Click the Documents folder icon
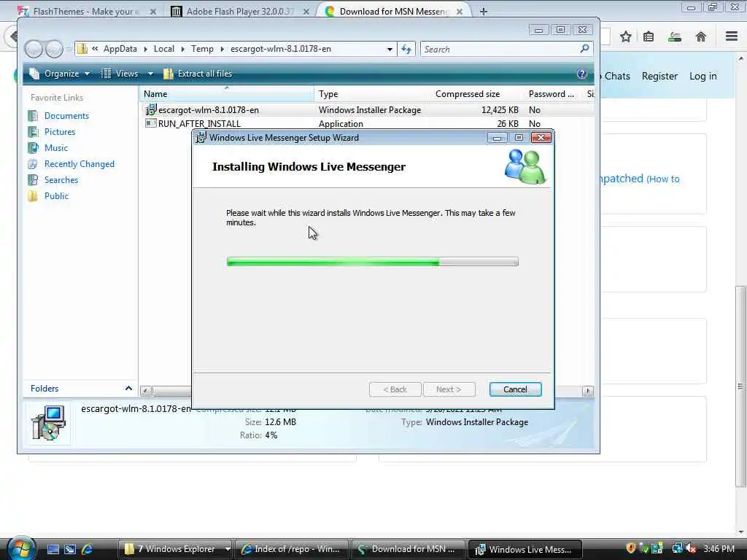The image size is (747, 560). (33, 116)
